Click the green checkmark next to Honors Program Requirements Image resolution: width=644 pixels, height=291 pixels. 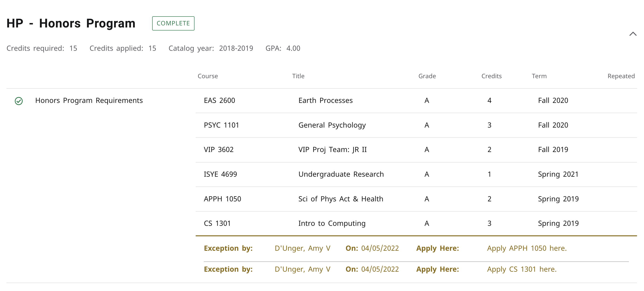[18, 101]
